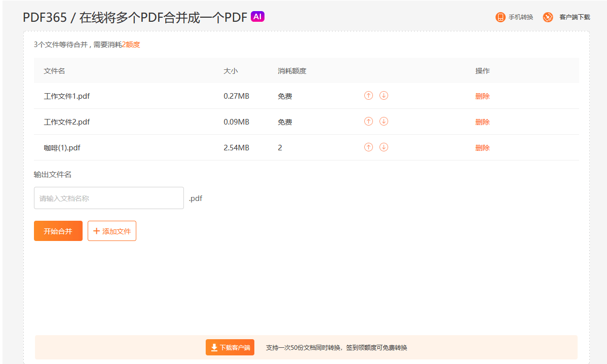Open the 手机转换 link
607x364 pixels.
[521, 17]
